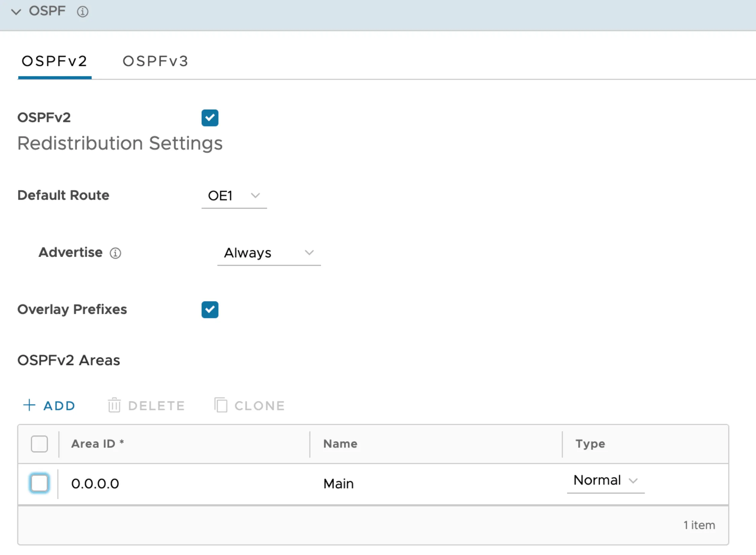Click the Redistribution Settings heading
The width and height of the screenshot is (756, 555).
click(120, 144)
